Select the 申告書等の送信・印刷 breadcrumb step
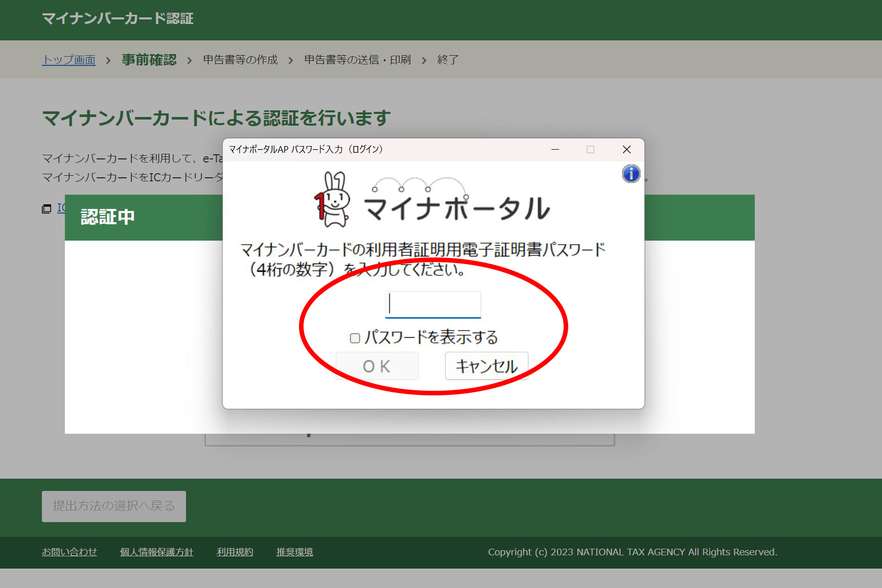Viewport: 882px width, 588px height. [357, 60]
